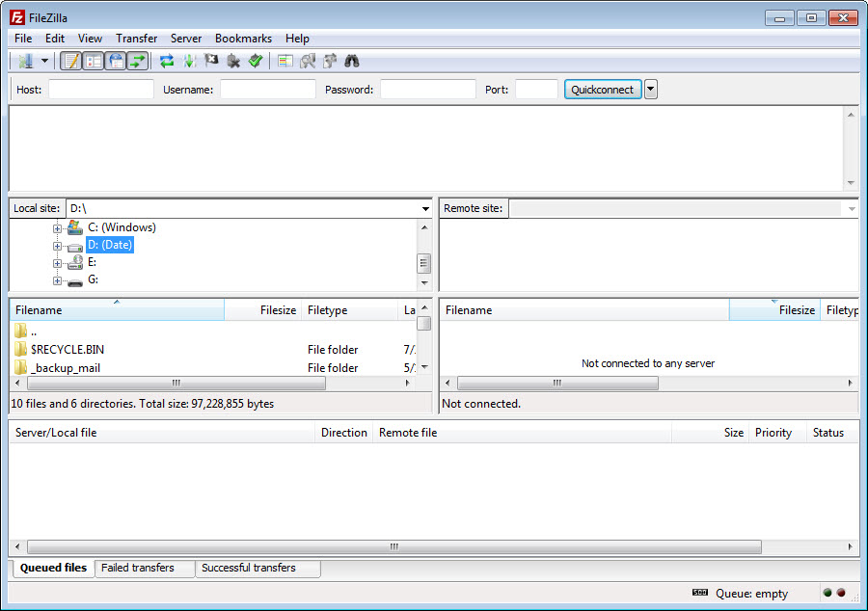Open the Transfer menu
The height and width of the screenshot is (611, 868).
click(136, 39)
